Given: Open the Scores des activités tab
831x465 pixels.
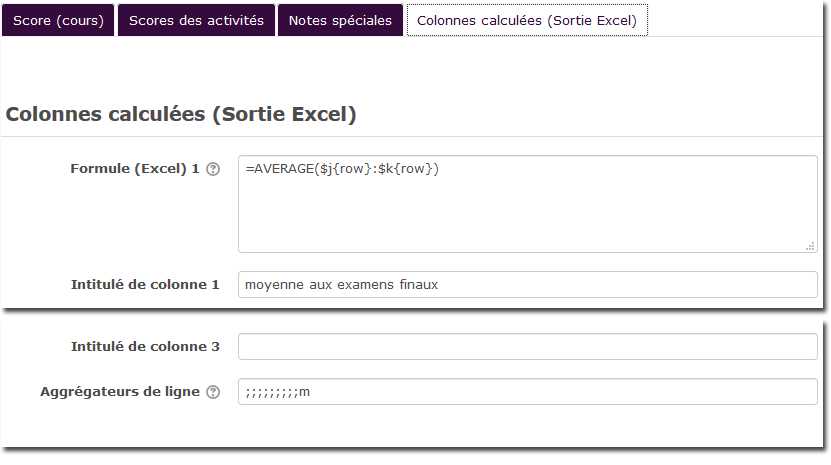Looking at the screenshot, I should tap(196, 20).
